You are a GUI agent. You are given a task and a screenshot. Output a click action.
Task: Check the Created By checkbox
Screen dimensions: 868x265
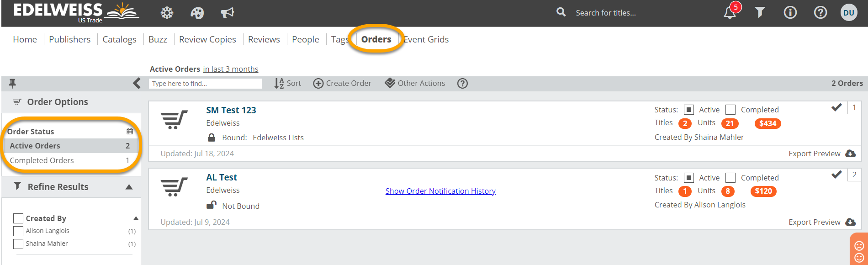coord(18,218)
